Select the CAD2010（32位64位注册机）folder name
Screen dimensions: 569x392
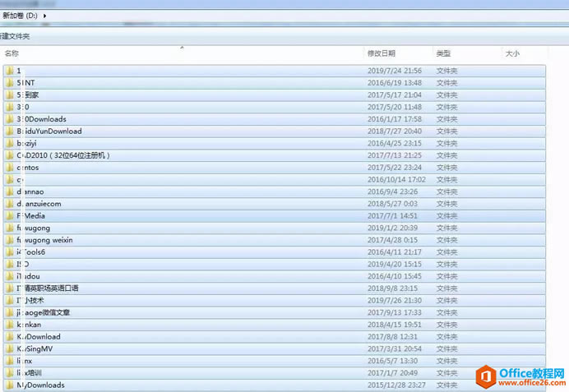pos(63,155)
